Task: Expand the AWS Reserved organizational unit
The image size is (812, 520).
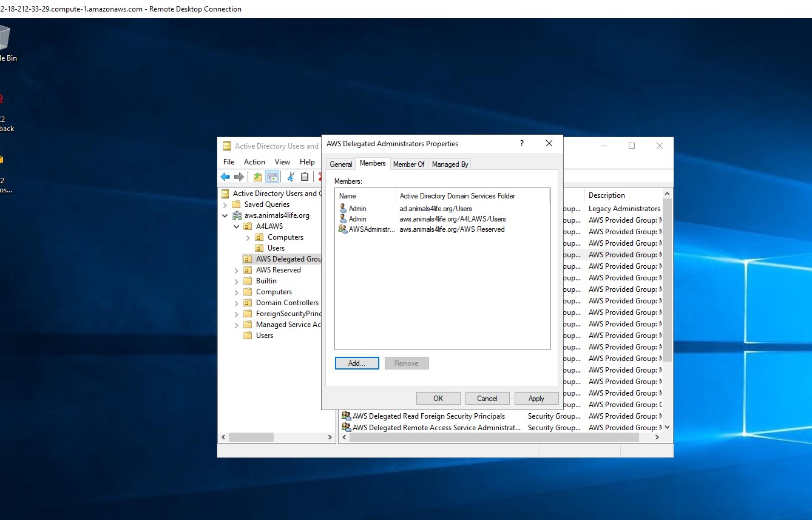Action: tap(237, 269)
